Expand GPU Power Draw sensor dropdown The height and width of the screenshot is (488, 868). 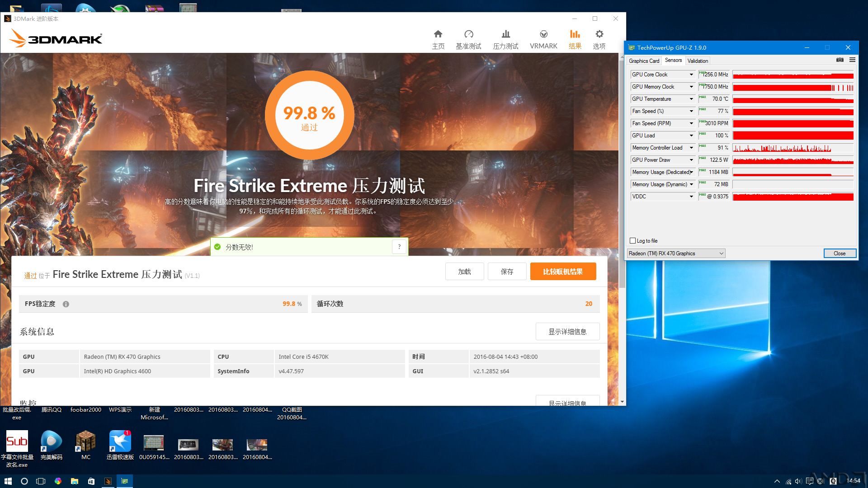691,160
